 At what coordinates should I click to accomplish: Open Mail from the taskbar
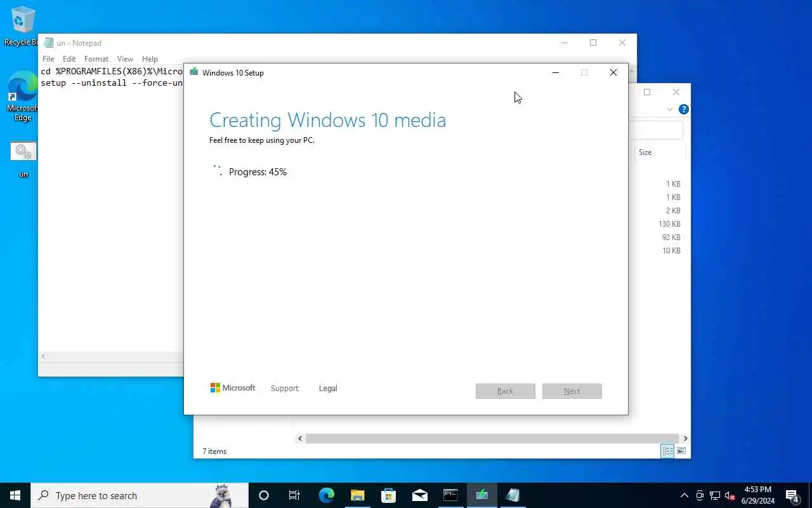(419, 495)
